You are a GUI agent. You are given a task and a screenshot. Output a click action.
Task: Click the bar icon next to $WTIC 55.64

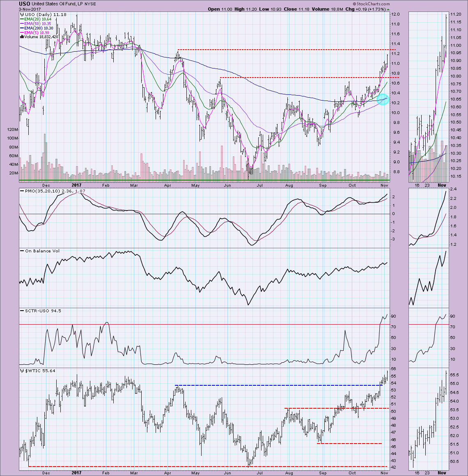[x=22, y=371]
